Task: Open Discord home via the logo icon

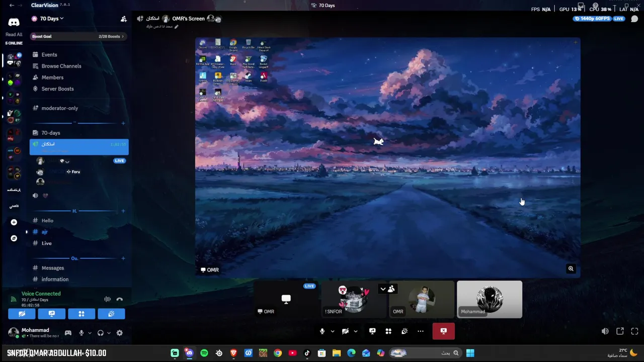Action: pos(14,22)
